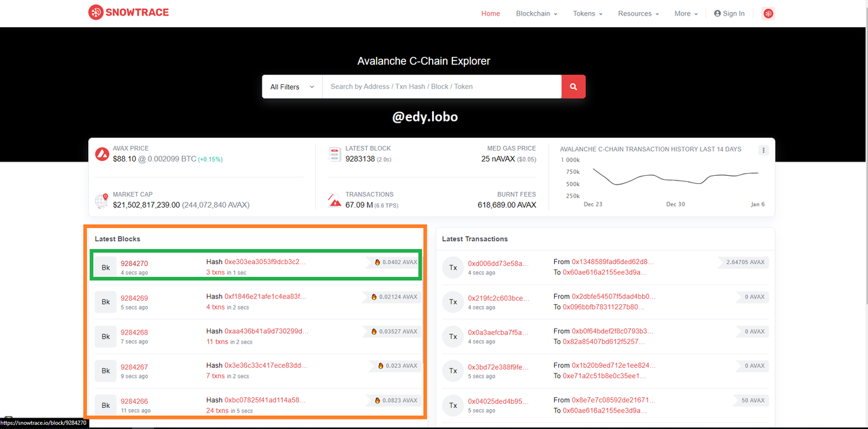
Task: View the 11 txns in block 9284268
Action: click(x=218, y=341)
